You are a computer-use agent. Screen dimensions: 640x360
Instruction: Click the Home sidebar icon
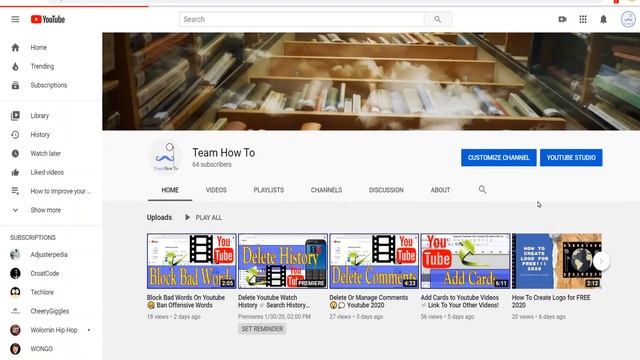click(15, 47)
